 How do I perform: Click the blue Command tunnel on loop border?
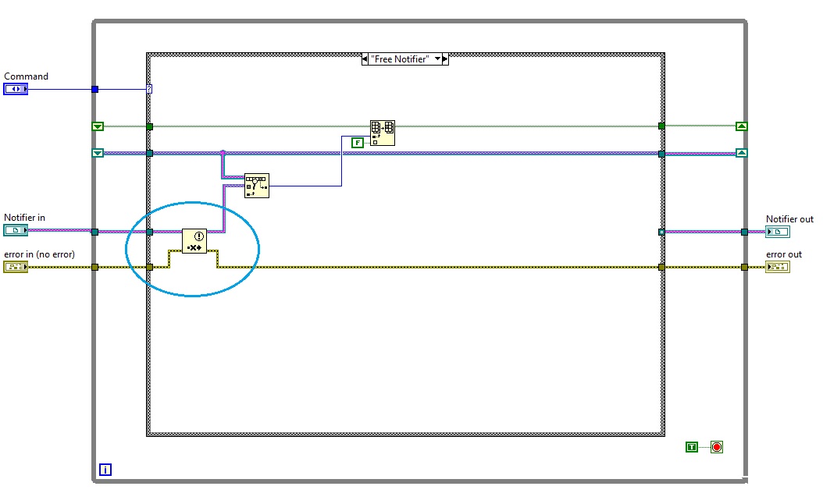coord(95,90)
